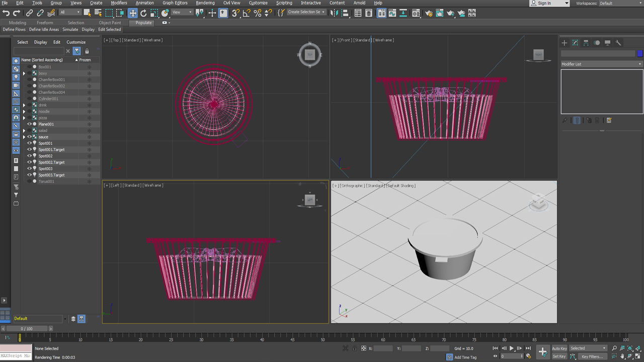Expand the sauce group in Scene Explorer
This screenshot has width=644, height=362.
point(24,137)
